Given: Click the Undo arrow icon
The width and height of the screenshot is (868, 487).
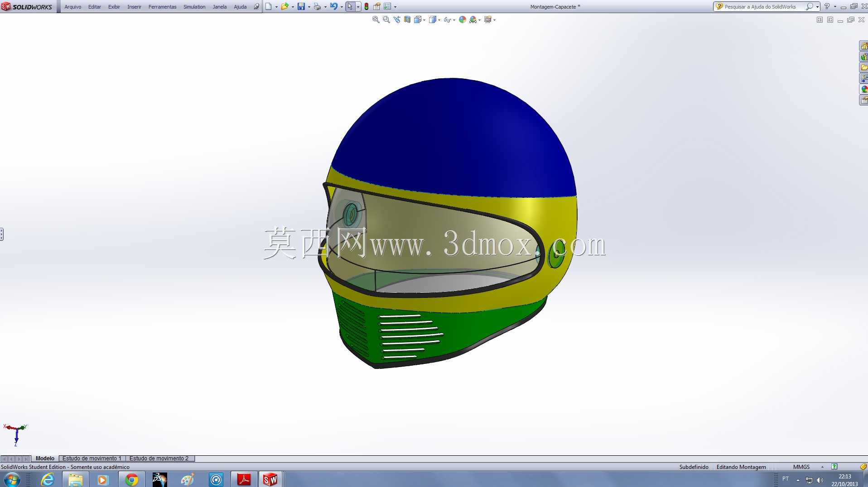Looking at the screenshot, I should point(333,6).
